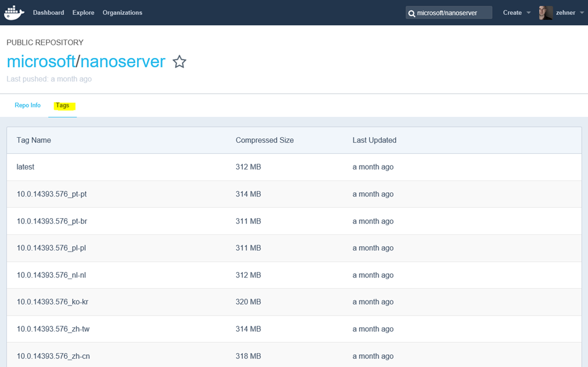Open the zehner account dropdown arrow
588x367 pixels.
pos(582,13)
